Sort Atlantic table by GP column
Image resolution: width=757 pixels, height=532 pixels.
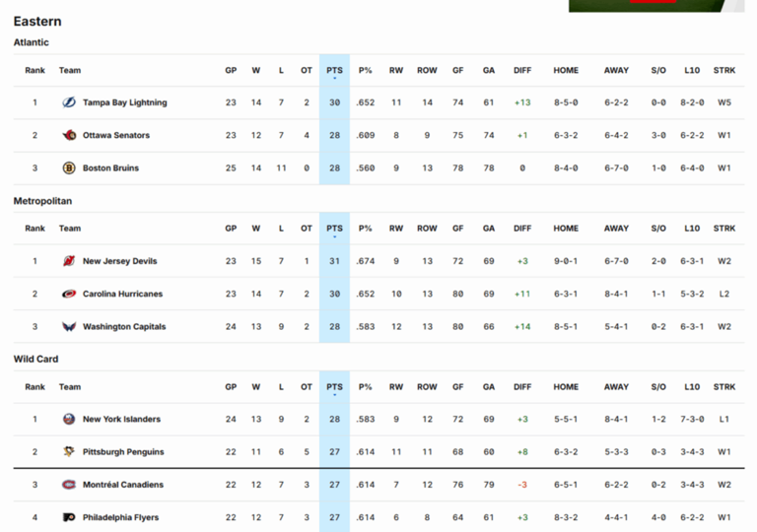point(231,71)
